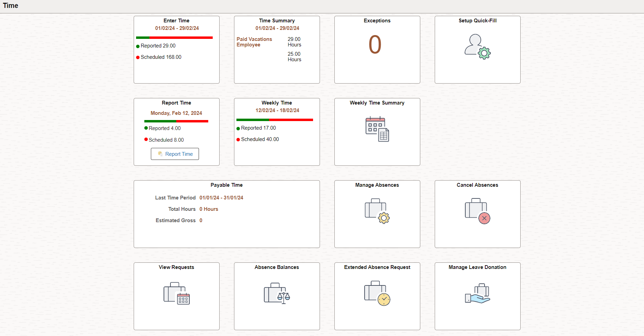Open the Weekly Time tile title
This screenshot has width=644, height=336.
277,103
